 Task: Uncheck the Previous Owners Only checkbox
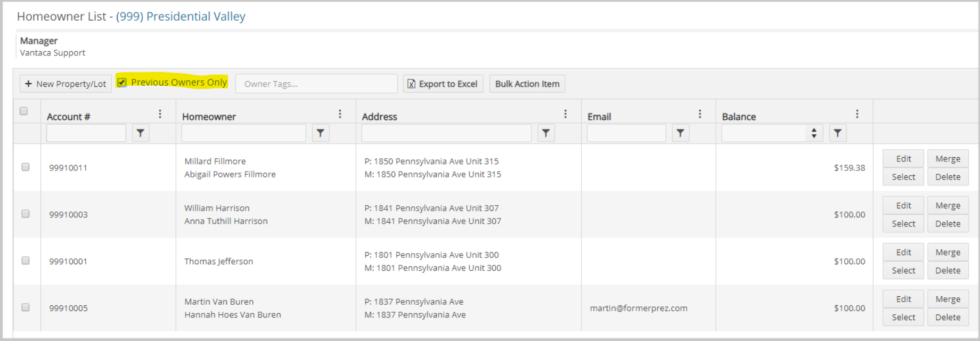(122, 82)
